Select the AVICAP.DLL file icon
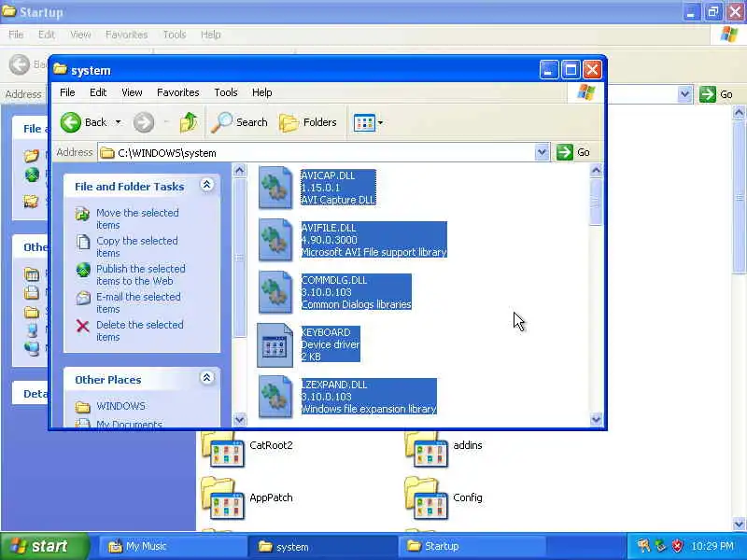The height and width of the screenshot is (560, 747). pyautogui.click(x=275, y=188)
